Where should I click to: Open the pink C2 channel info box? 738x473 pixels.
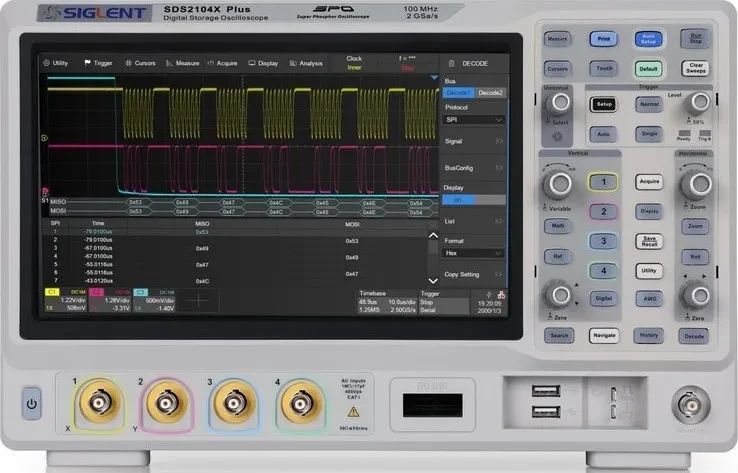[109, 300]
